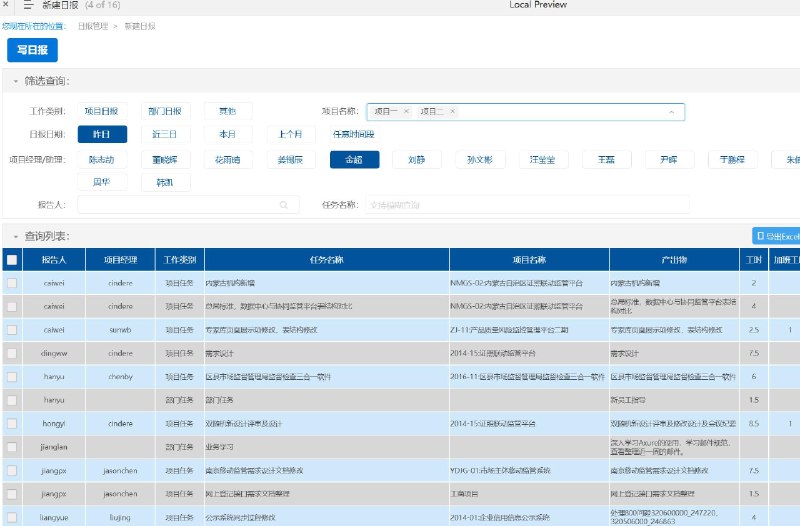This screenshot has height=526, width=800.
Task: Choose the 昨日 date filter
Action: (x=102, y=134)
